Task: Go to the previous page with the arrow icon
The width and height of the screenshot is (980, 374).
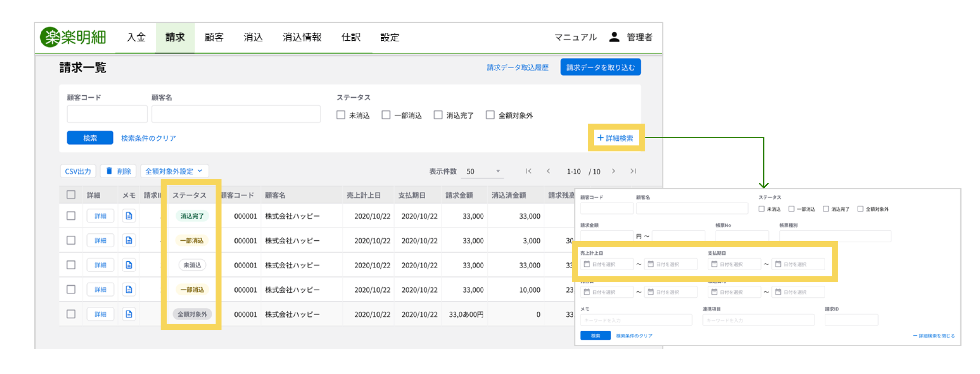Action: pos(548,171)
